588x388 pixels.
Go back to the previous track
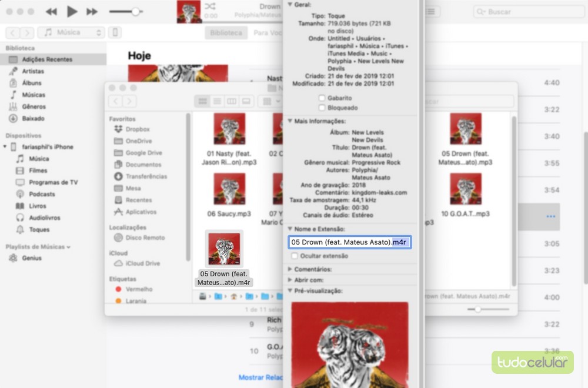[52, 11]
